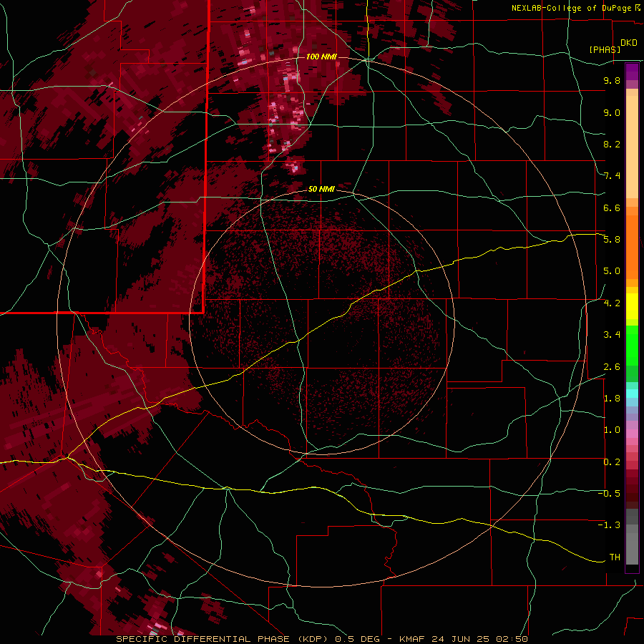Click the 50 NMI range ring label
This screenshot has height=644, width=644.
(x=321, y=189)
